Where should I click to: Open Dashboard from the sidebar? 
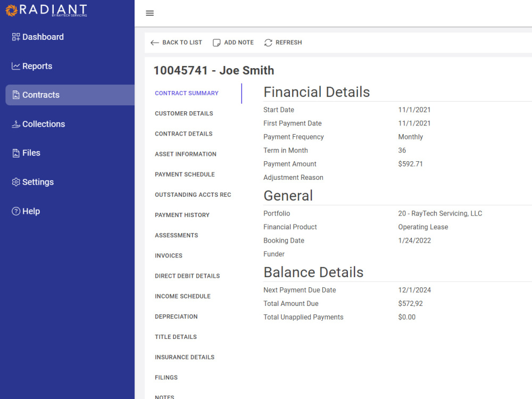click(43, 37)
